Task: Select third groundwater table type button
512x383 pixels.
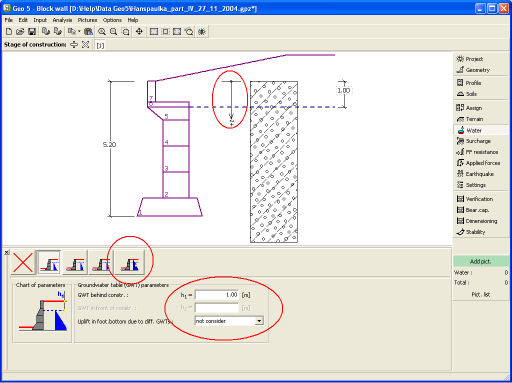Action: pyautogui.click(x=101, y=262)
